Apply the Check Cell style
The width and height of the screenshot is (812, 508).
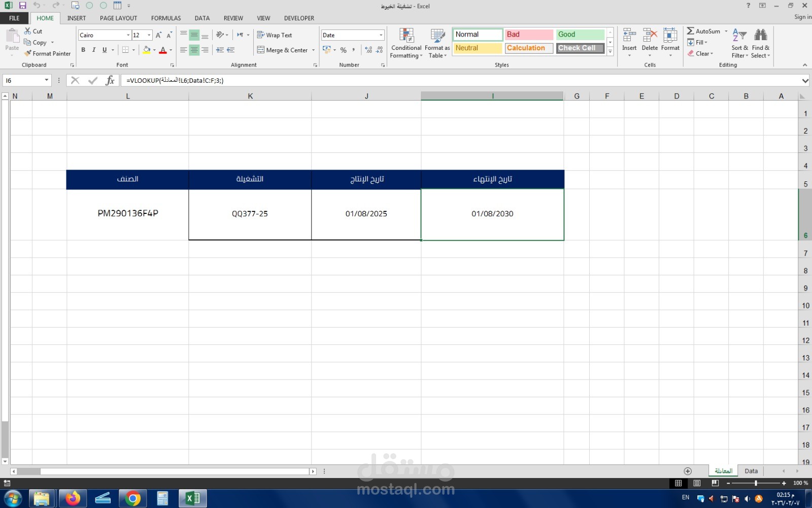point(581,48)
